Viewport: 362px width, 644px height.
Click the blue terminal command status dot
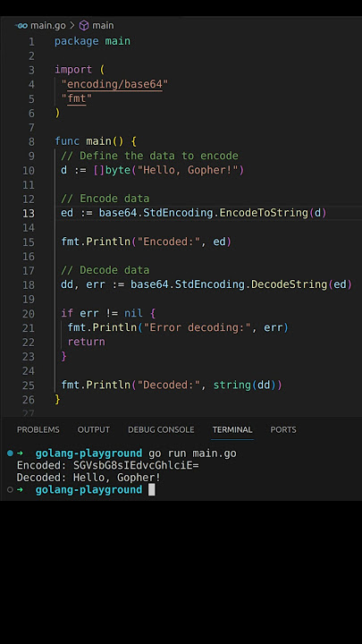point(10,453)
